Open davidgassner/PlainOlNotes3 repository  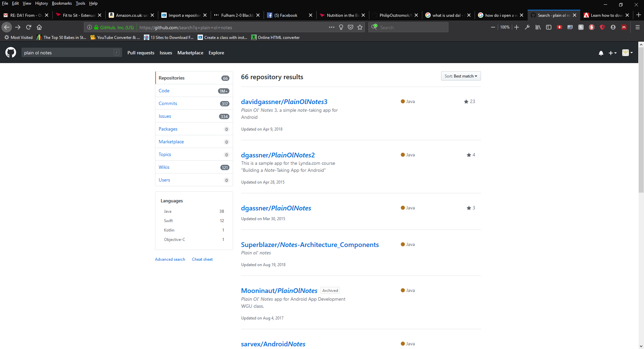(284, 102)
